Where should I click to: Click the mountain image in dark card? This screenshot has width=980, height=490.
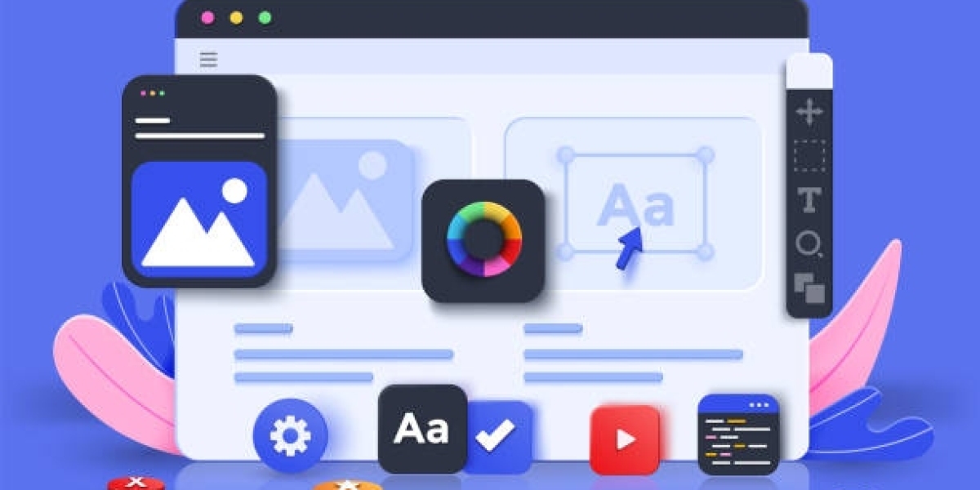pyautogui.click(x=199, y=220)
